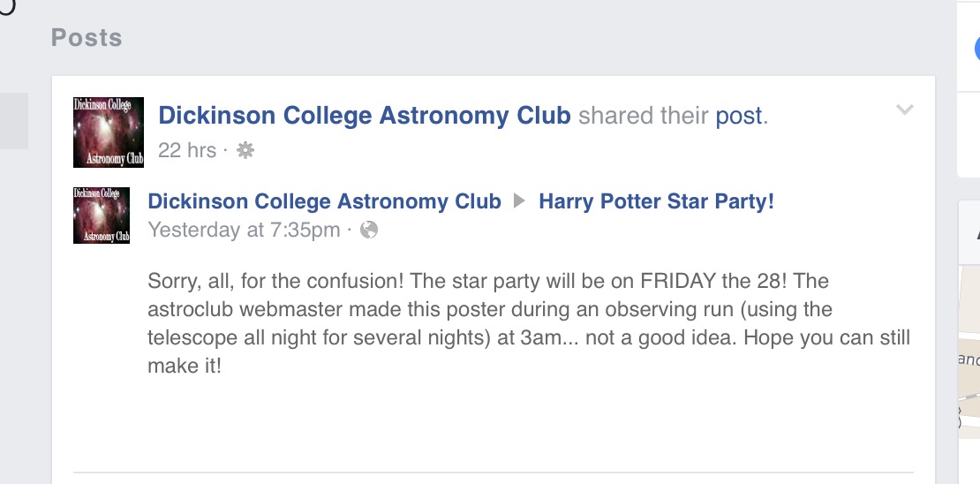Click the custom privacy gear icon
This screenshot has height=484, width=980.
245,151
